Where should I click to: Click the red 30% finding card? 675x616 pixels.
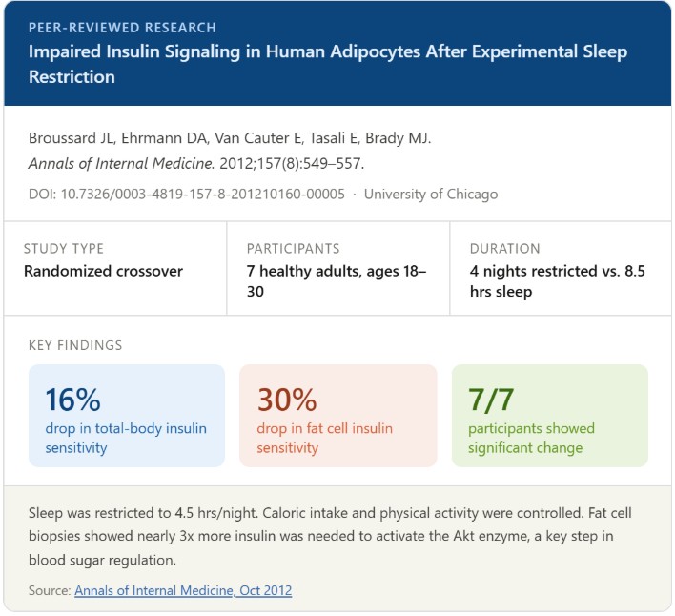[x=337, y=416]
